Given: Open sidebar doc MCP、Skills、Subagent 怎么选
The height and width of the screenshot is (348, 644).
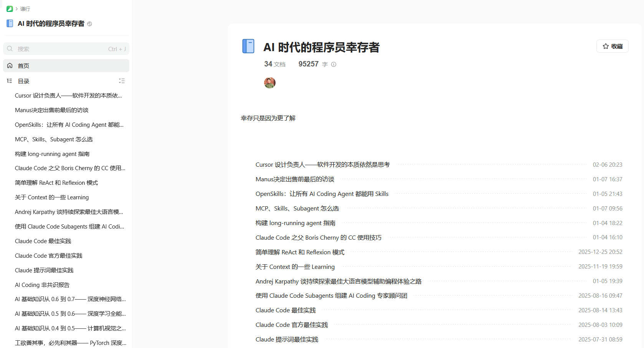Looking at the screenshot, I should coord(54,139).
